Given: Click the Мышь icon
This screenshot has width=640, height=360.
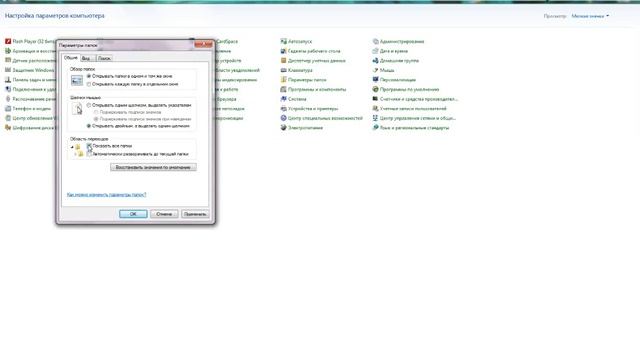Looking at the screenshot, I should click(375, 70).
